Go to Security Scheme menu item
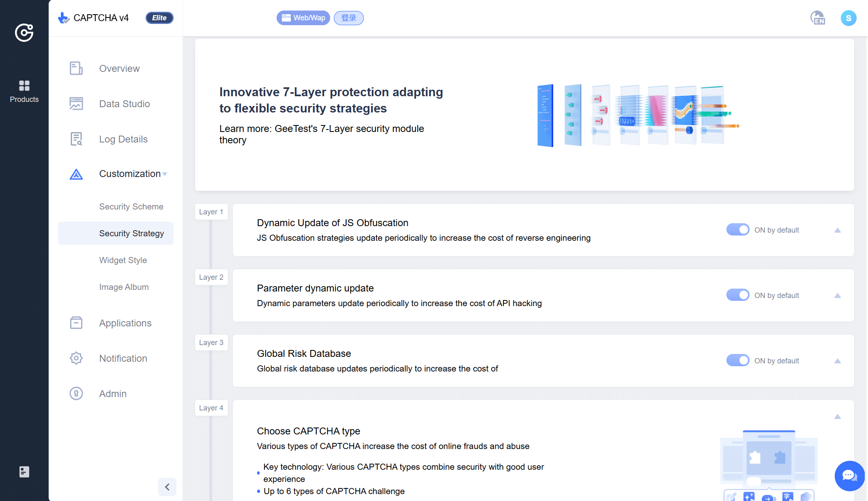The image size is (868, 501). [x=131, y=207]
